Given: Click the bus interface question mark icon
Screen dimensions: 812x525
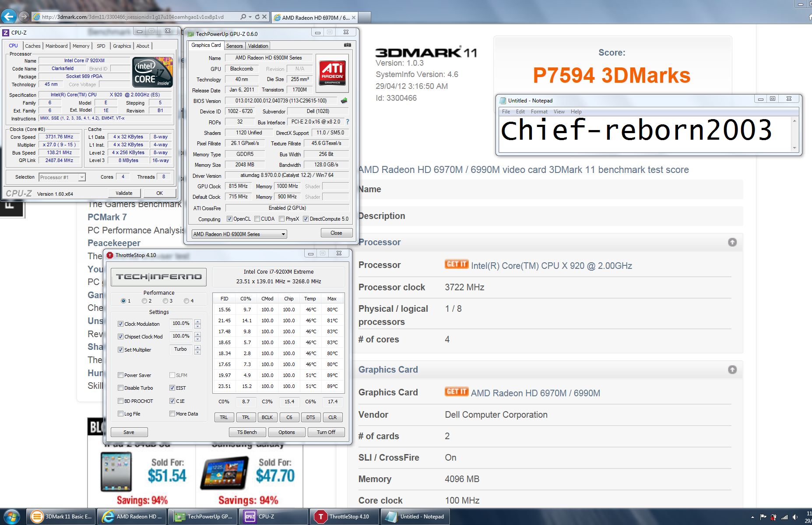Looking at the screenshot, I should [348, 122].
